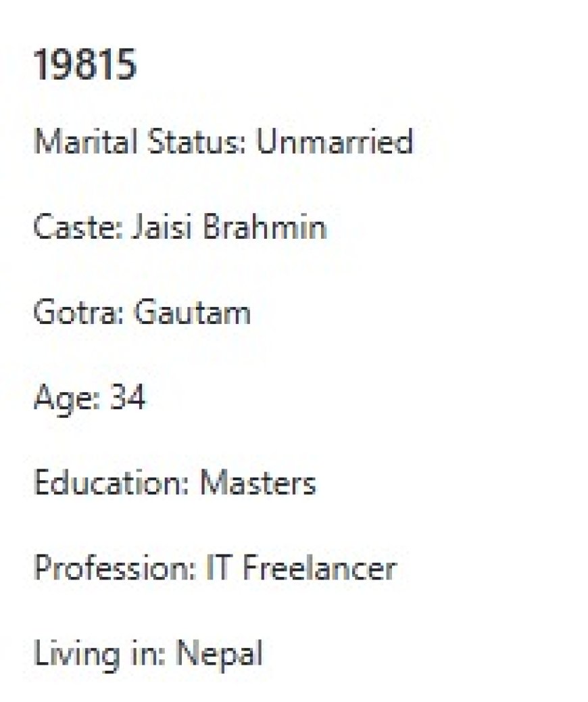Viewport: 588px width, 702px height.
Task: Select the Gautam value
Action: [x=192, y=313]
